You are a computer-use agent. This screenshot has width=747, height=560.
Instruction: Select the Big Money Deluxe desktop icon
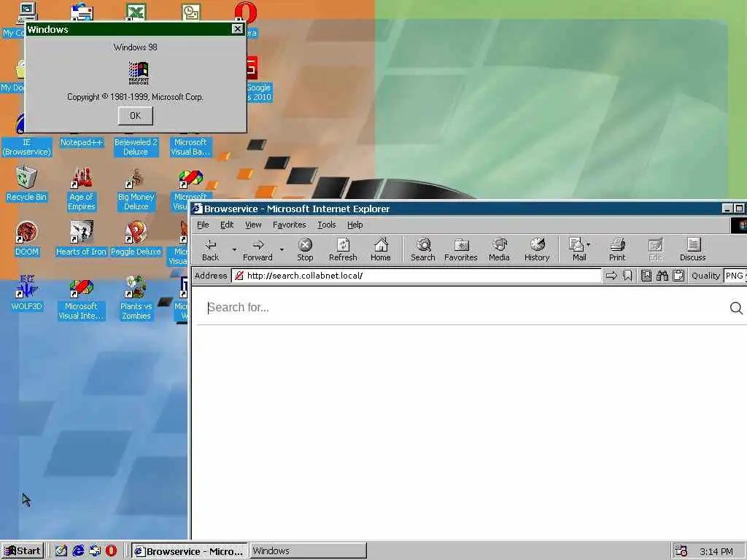pos(136,189)
